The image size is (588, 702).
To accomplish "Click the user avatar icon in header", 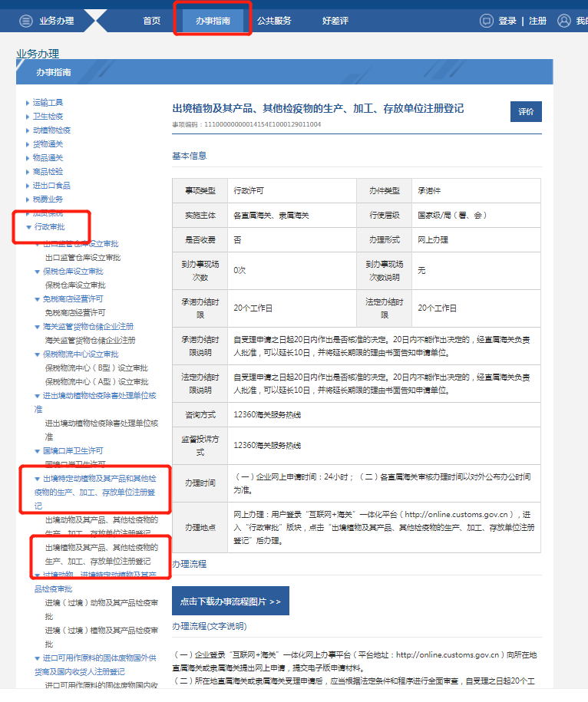I will (563, 21).
